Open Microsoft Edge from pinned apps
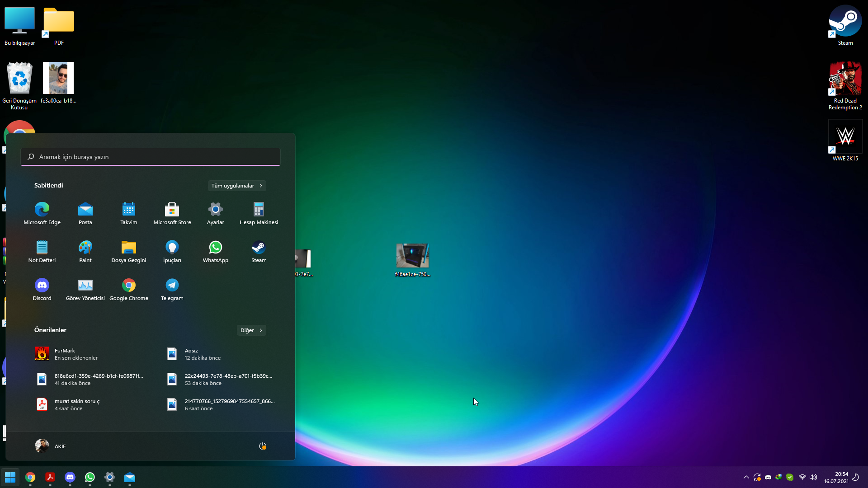This screenshot has width=868, height=488. click(42, 213)
